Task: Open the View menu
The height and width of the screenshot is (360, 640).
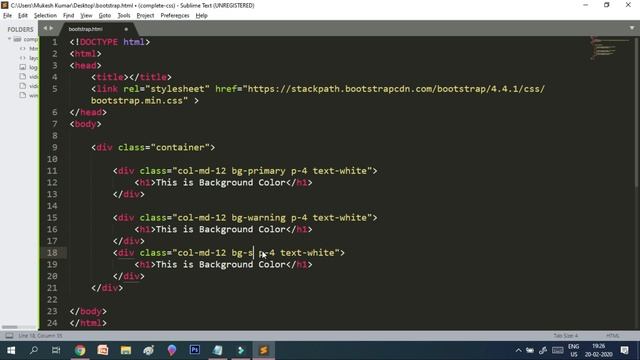Action: (86, 16)
